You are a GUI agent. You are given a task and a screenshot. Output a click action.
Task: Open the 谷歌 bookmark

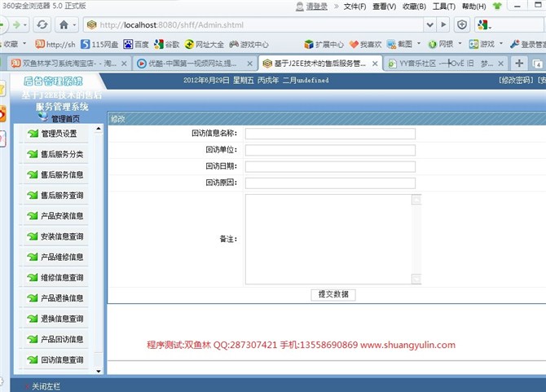167,44
